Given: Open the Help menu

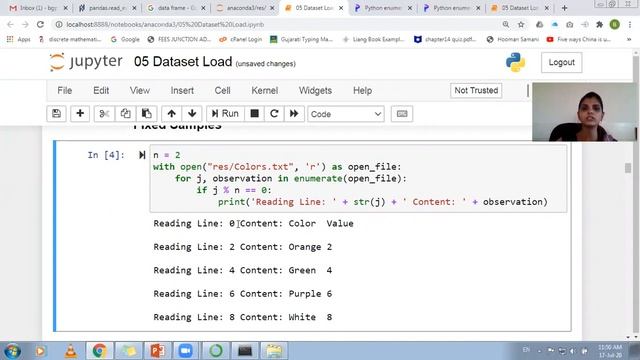Looking at the screenshot, I should pyautogui.click(x=362, y=91).
